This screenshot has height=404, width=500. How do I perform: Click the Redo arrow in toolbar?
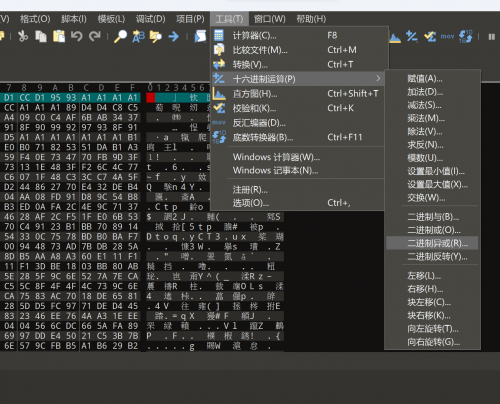95,36
